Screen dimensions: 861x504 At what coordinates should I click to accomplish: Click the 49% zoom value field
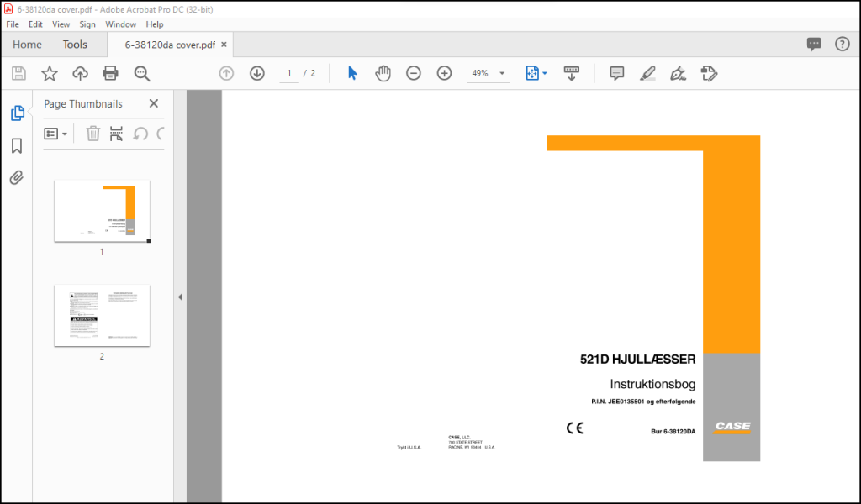pyautogui.click(x=480, y=73)
